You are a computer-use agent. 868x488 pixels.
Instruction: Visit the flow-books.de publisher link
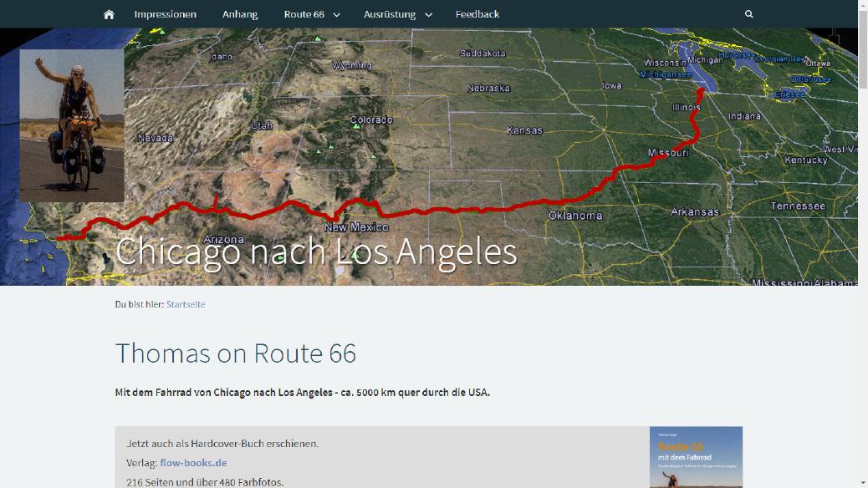click(193, 463)
